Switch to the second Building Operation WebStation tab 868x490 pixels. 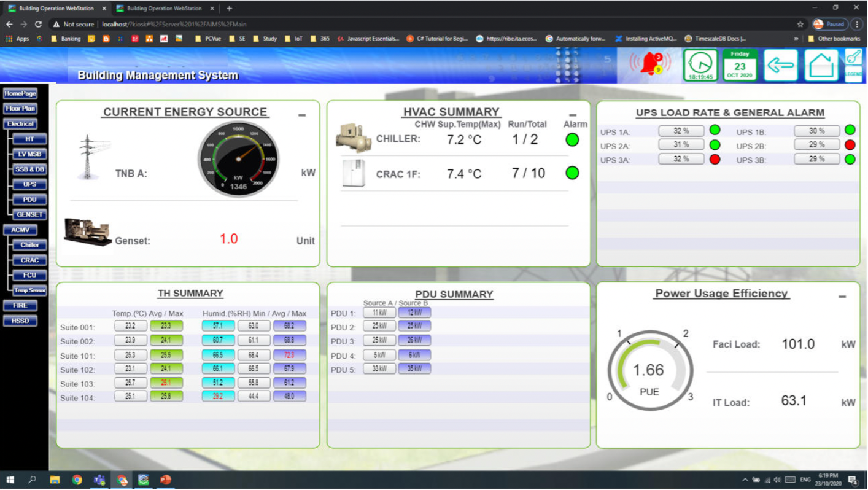(x=166, y=9)
